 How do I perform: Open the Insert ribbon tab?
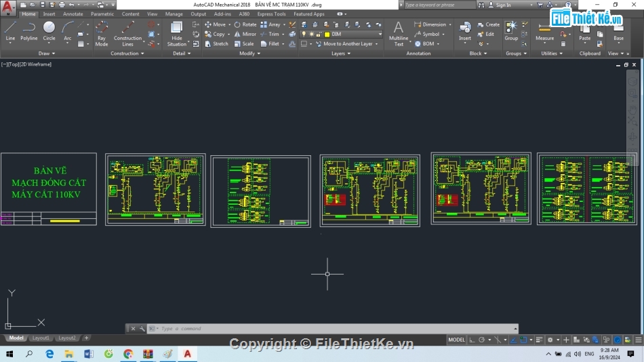pyautogui.click(x=49, y=14)
